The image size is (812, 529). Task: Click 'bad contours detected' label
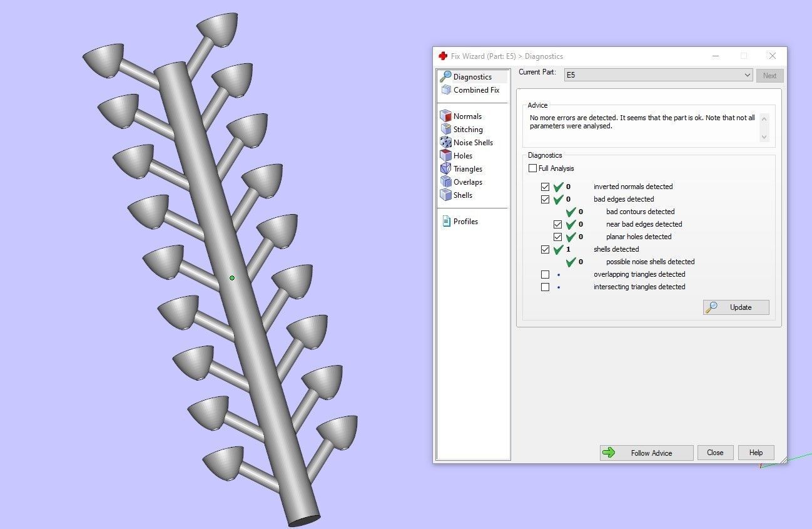pyautogui.click(x=640, y=212)
